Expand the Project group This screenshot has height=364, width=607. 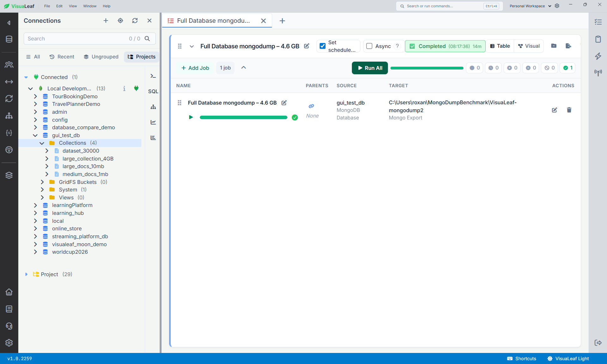pos(26,274)
